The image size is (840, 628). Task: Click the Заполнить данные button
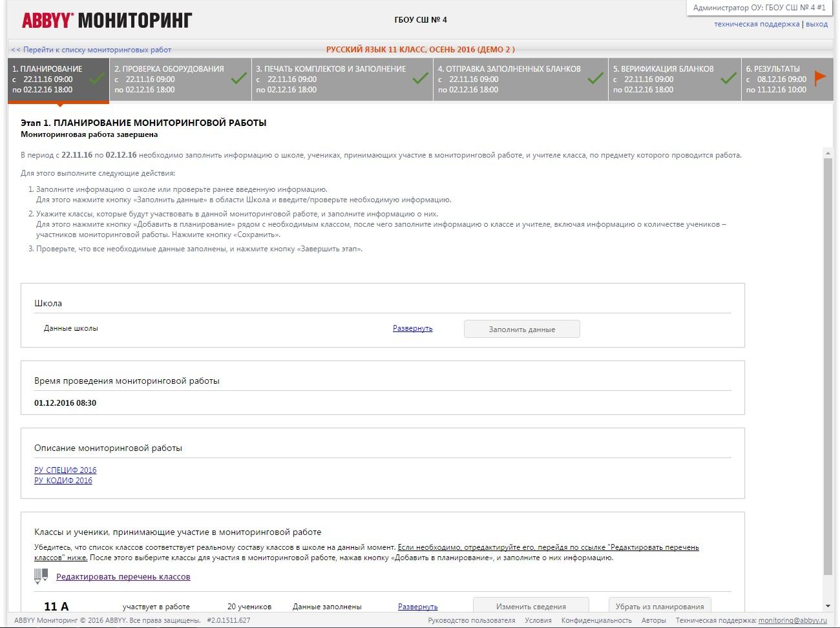pos(522,329)
